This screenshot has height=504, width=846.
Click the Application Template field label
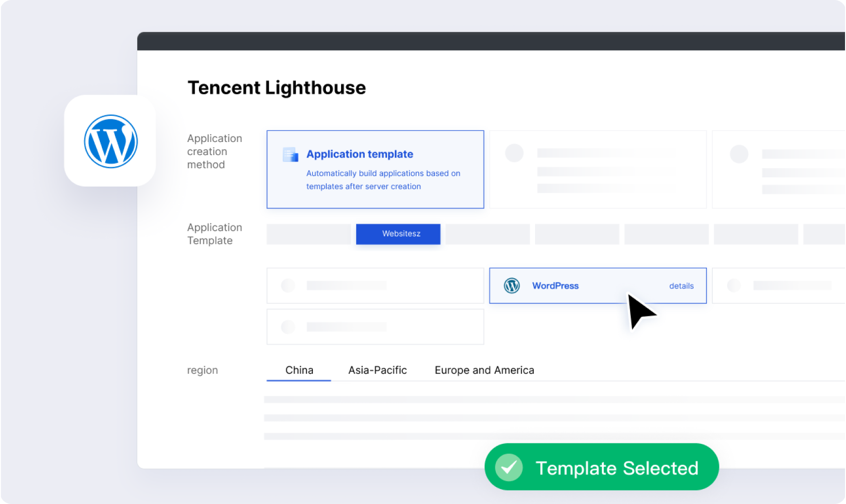point(214,234)
